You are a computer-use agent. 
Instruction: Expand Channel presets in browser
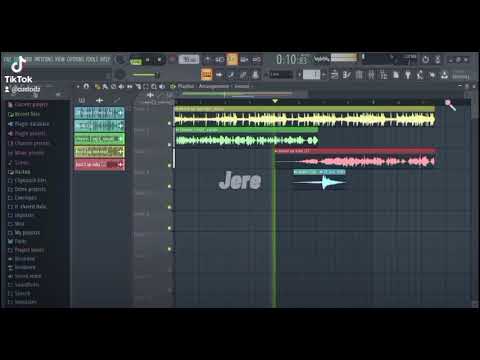tap(29, 143)
